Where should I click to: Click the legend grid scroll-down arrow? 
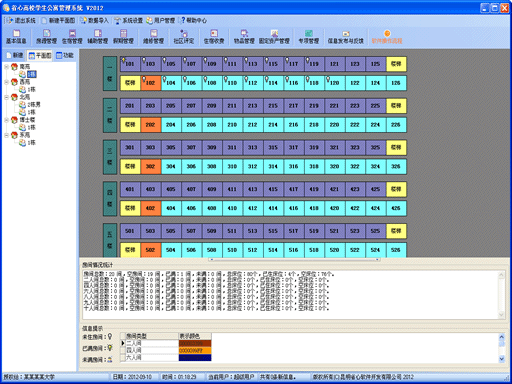coord(502,359)
